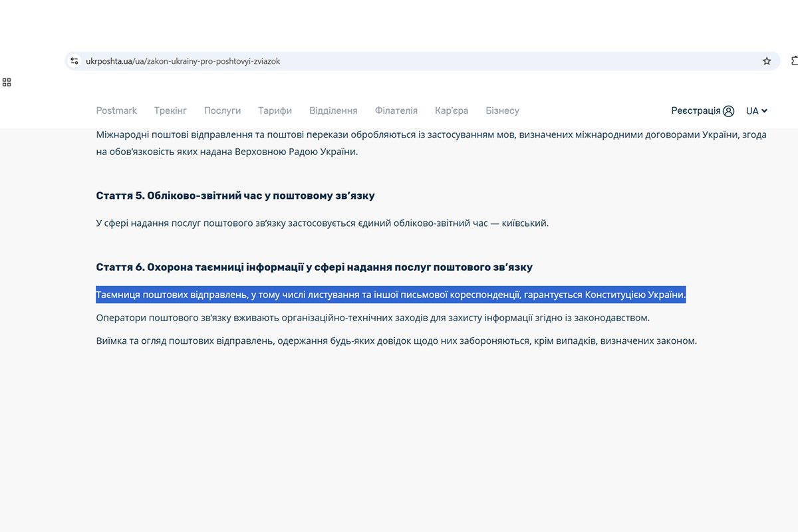The image size is (798, 532).
Task: Click the Стаття 6 heading
Action: point(314,267)
